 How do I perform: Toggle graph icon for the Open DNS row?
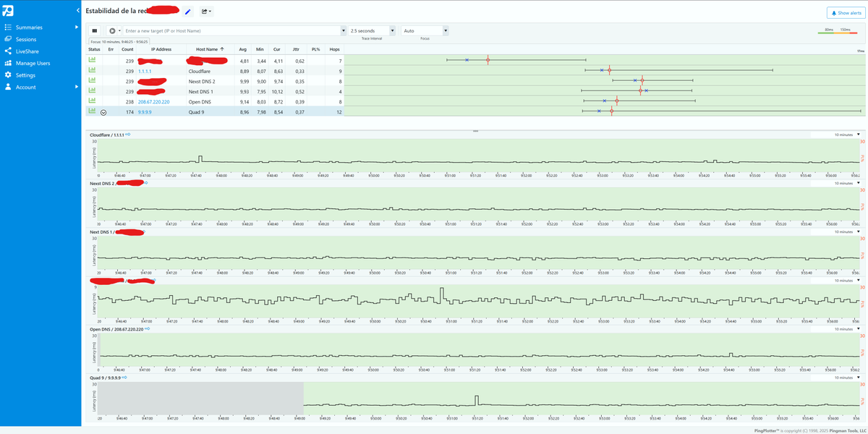pos(92,101)
